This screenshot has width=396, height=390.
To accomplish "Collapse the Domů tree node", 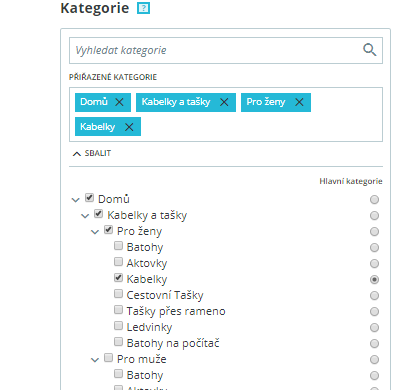I will 76,200.
